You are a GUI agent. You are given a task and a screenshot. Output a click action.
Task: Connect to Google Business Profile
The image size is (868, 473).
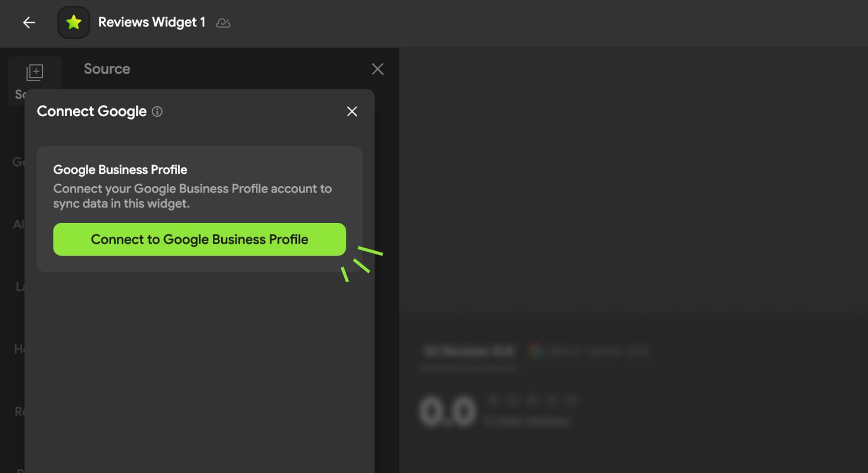[199, 239]
